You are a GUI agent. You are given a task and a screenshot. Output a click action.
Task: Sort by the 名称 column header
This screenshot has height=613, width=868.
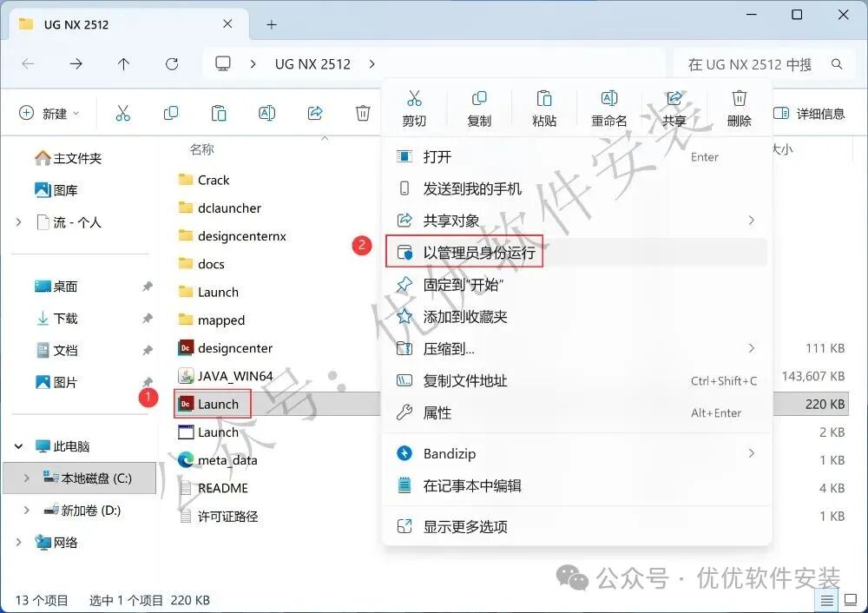[x=201, y=149]
